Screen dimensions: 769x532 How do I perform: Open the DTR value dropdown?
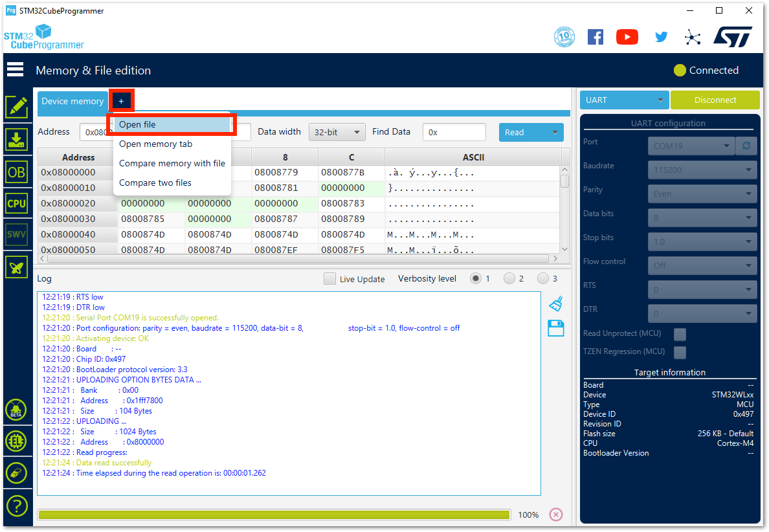(x=702, y=313)
